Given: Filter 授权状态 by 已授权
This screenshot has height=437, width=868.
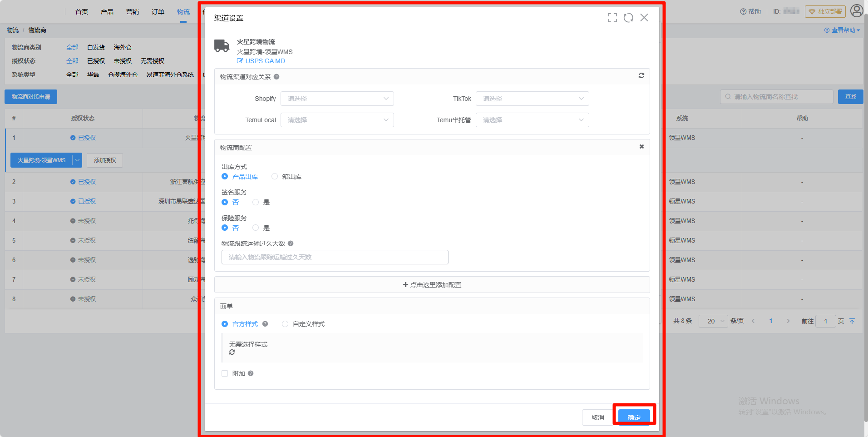Looking at the screenshot, I should [x=96, y=61].
